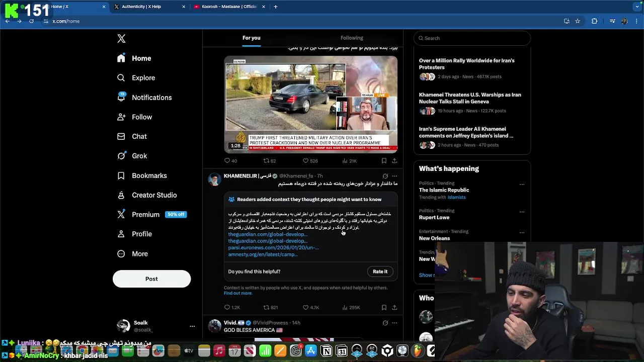
Task: Open the Music app in the Dock
Action: (219, 350)
